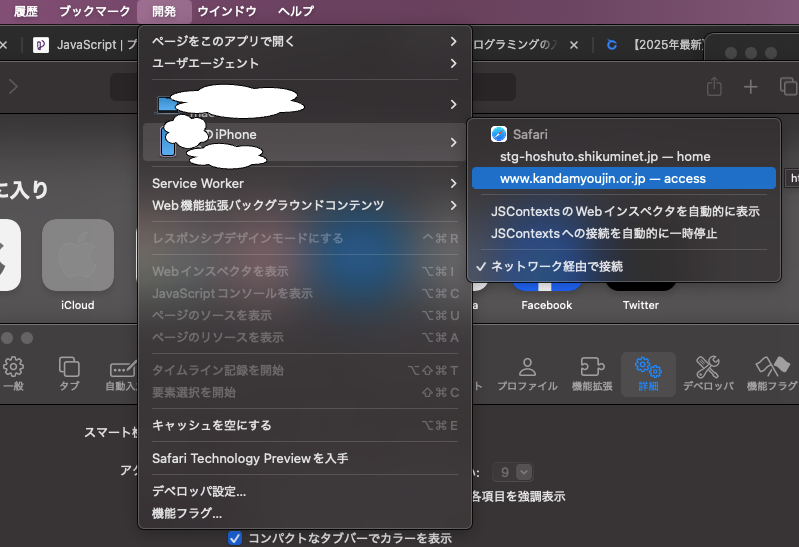Viewport: 799px width, 547px height.
Task: Open プロファイル settings pane
Action: coord(527,374)
